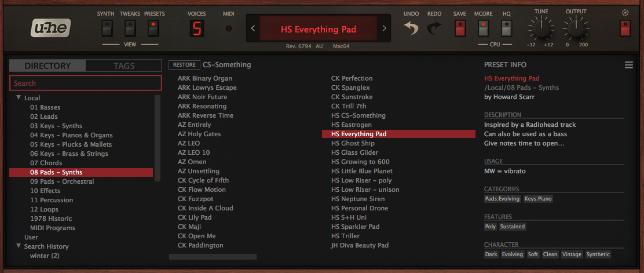644x273 pixels.
Task: Click the SAVE preset button
Action: pos(460,28)
